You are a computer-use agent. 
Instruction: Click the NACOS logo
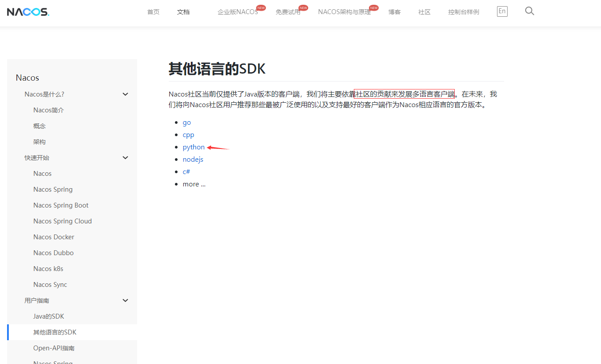(x=28, y=12)
